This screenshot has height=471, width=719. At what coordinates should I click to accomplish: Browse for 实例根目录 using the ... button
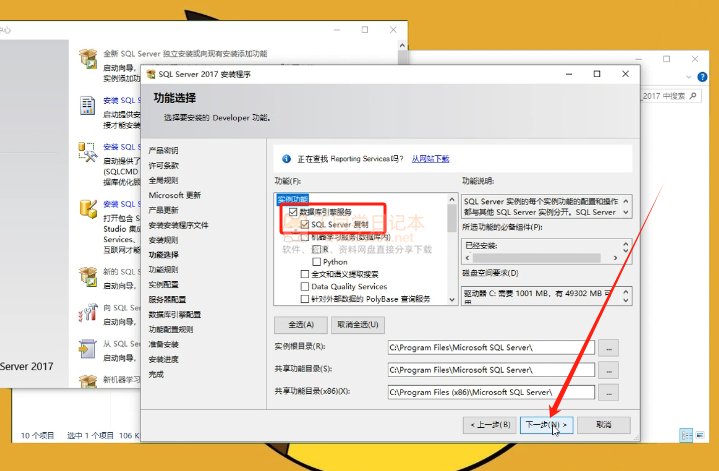[610, 348]
